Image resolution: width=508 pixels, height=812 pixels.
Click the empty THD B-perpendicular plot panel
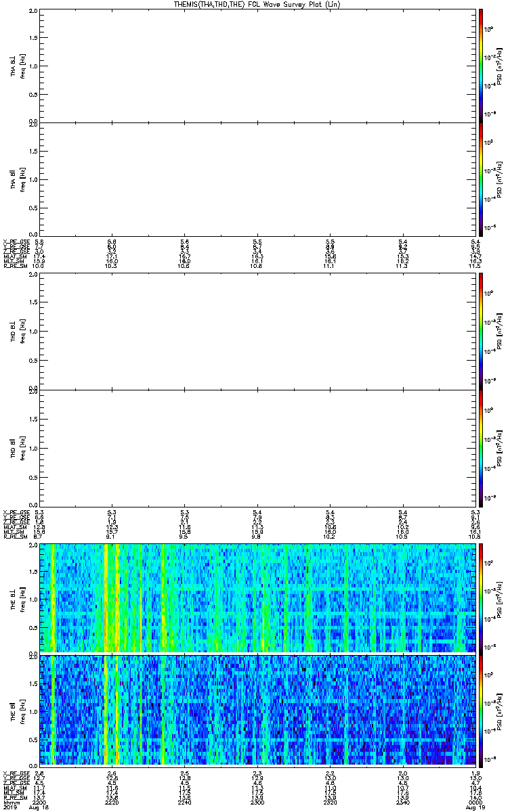tap(257, 331)
